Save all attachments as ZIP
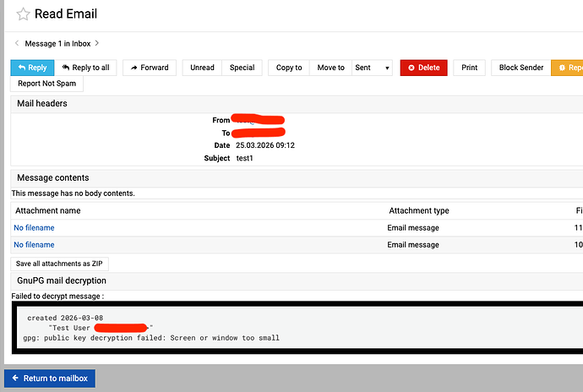This screenshot has width=583, height=392. click(59, 264)
